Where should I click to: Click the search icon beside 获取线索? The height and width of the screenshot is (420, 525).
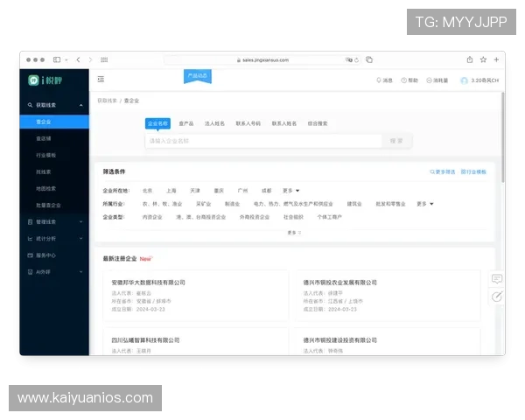tap(30, 105)
